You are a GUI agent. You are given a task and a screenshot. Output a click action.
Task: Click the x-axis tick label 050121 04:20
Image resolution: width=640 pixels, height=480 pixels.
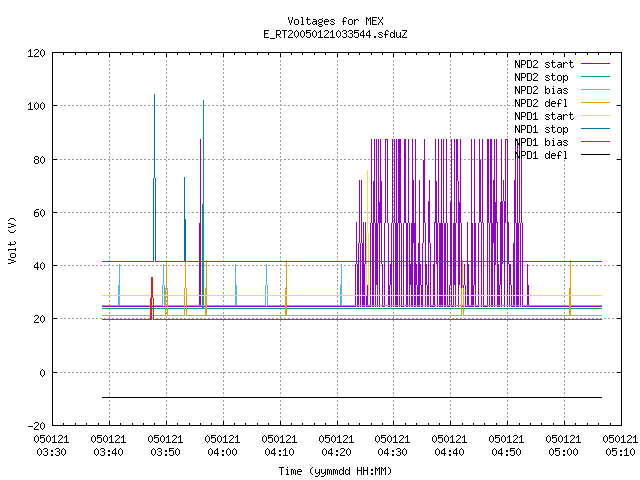336,446
